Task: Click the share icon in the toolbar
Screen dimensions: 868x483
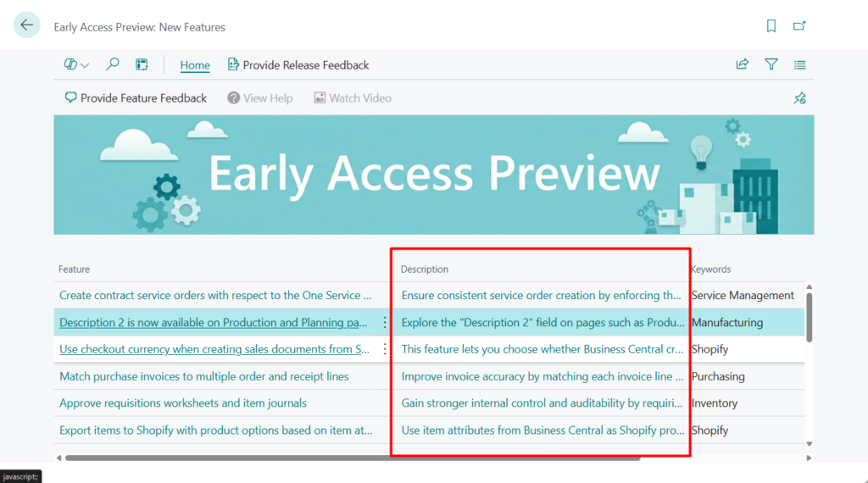Action: tap(742, 64)
